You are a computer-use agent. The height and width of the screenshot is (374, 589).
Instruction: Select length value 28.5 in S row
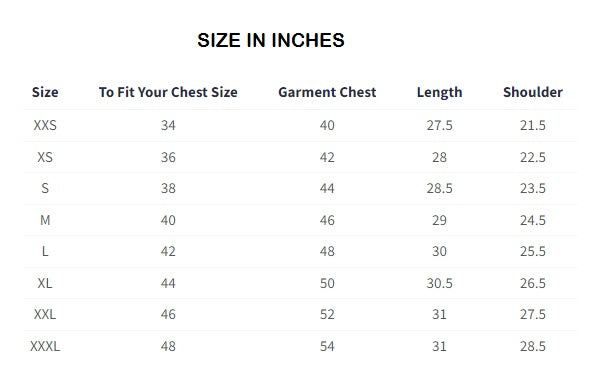click(x=439, y=188)
